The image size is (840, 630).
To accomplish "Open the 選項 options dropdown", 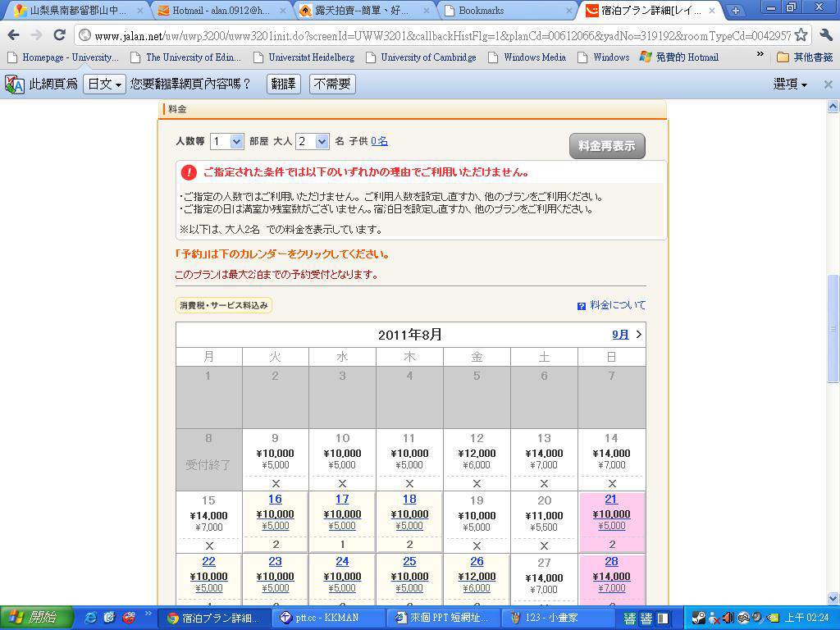I will [790, 84].
